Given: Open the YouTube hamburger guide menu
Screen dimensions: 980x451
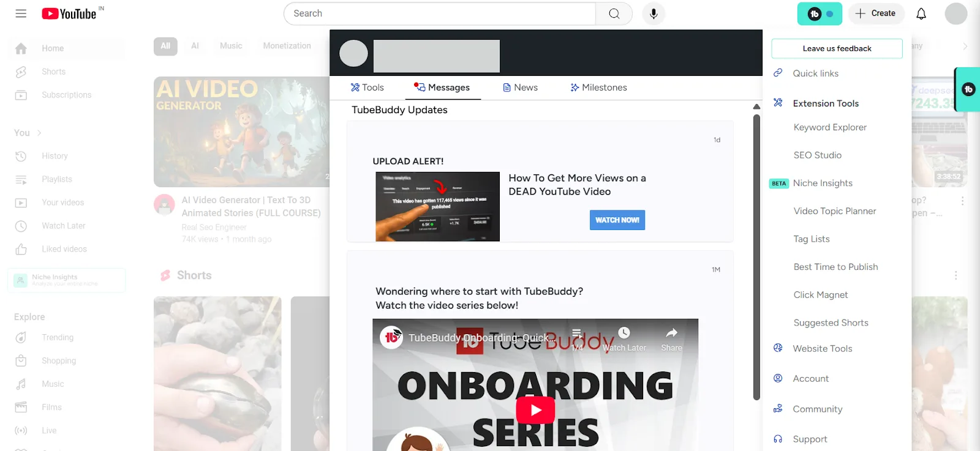Looking at the screenshot, I should (21, 13).
